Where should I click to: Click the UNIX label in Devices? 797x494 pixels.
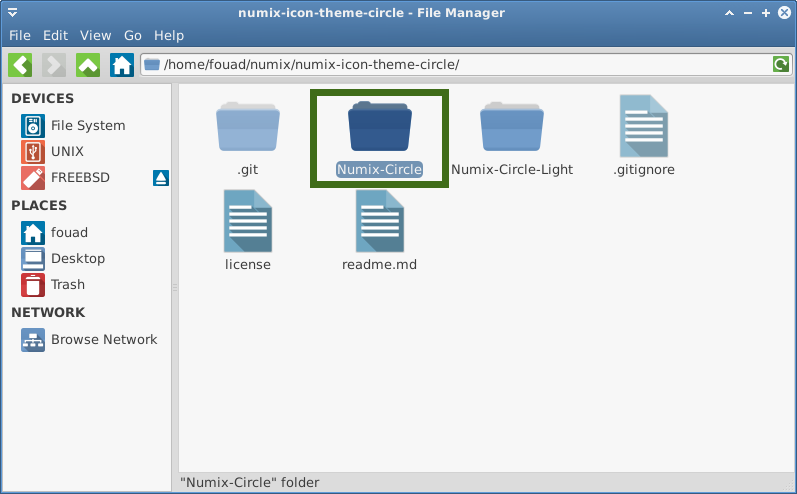tap(67, 151)
